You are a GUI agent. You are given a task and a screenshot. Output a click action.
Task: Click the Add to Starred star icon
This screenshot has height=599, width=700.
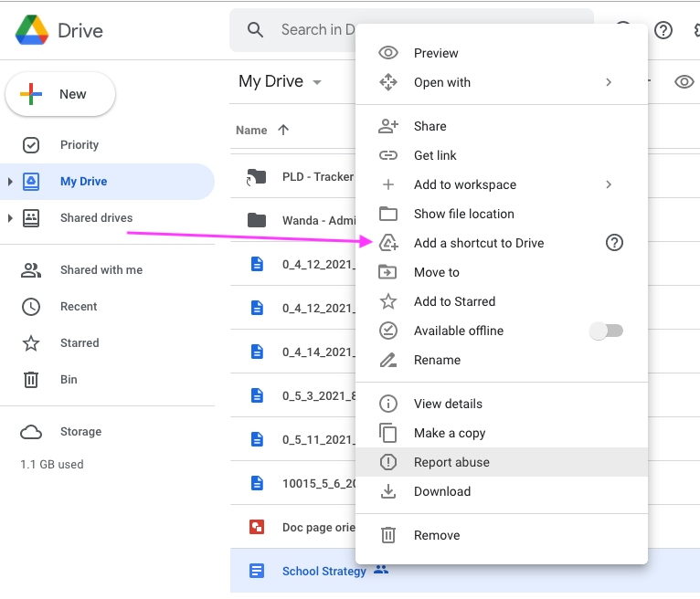point(388,301)
